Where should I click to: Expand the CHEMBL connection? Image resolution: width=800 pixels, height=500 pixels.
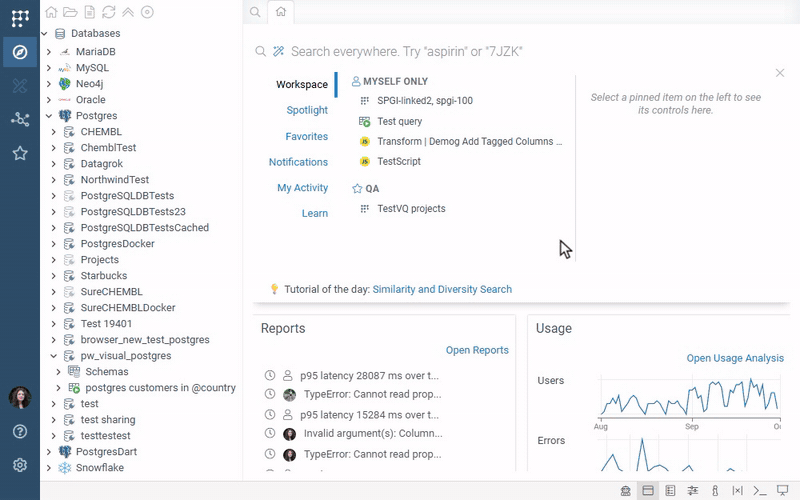pos(54,132)
